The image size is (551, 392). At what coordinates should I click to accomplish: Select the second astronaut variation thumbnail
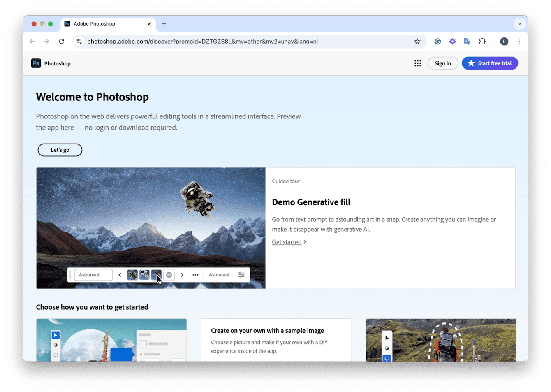tap(144, 274)
